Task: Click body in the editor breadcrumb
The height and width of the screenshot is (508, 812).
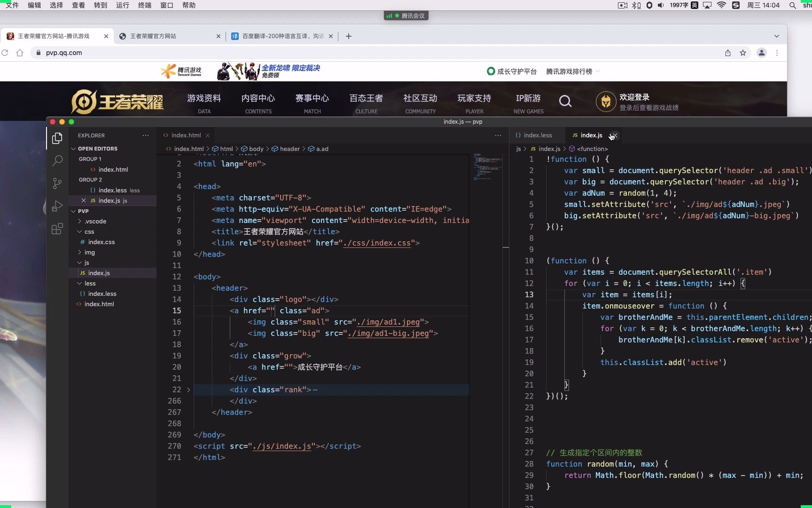Action: [252, 149]
